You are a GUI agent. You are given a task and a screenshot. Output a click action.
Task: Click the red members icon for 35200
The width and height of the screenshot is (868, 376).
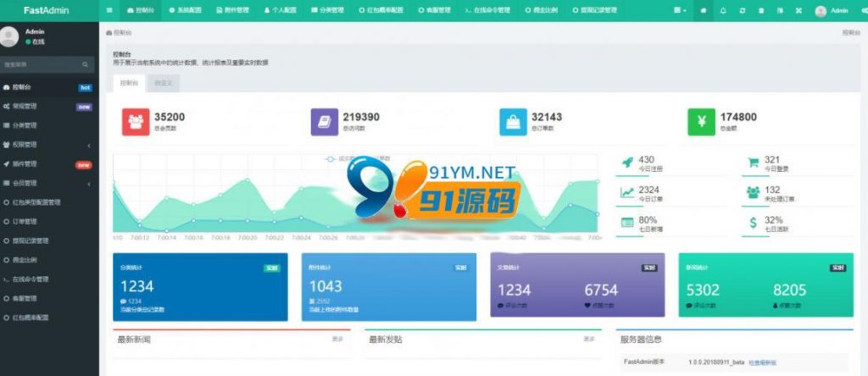[136, 122]
